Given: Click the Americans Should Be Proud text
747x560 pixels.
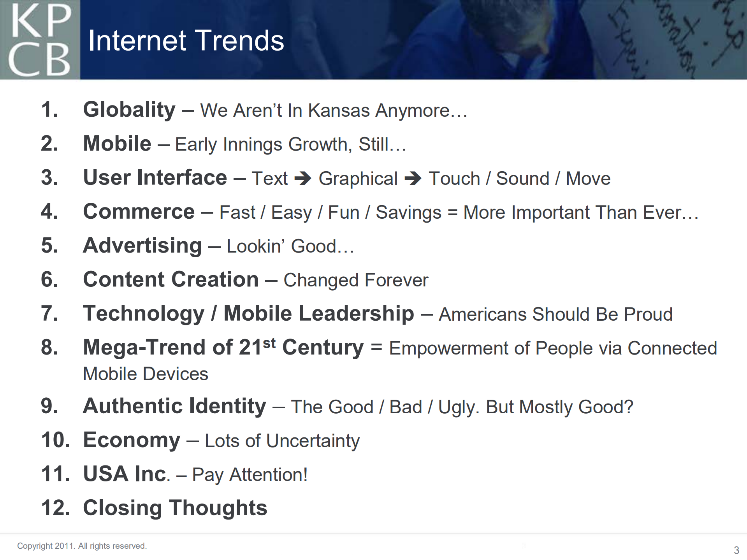Looking at the screenshot, I should [x=555, y=314].
